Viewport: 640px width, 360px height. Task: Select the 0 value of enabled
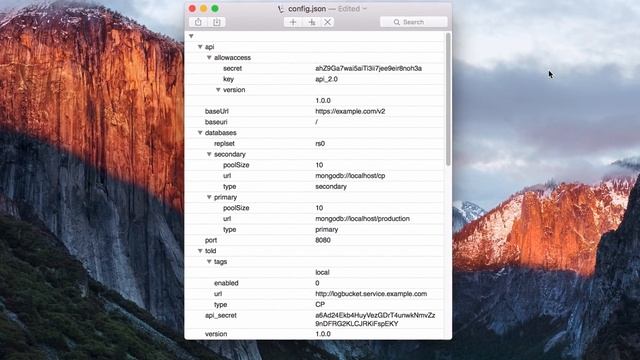317,283
